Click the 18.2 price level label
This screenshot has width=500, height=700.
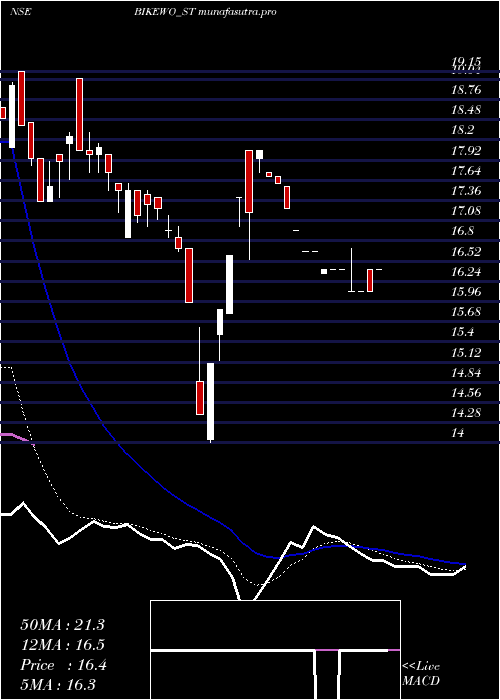(462, 130)
